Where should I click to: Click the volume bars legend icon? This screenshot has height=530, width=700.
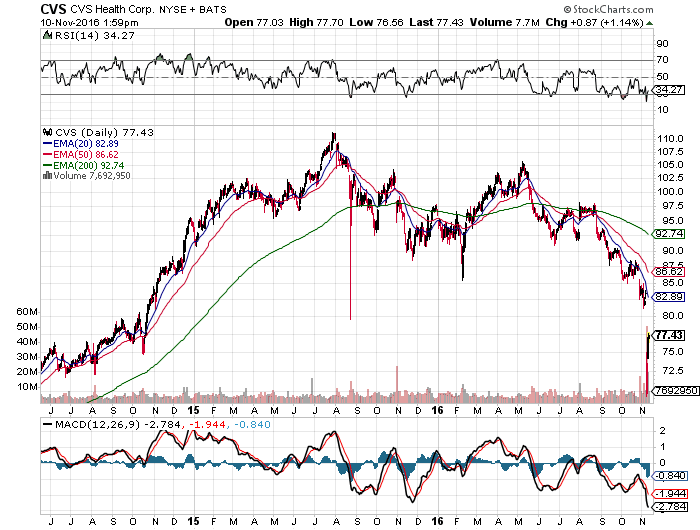pyautogui.click(x=47, y=175)
